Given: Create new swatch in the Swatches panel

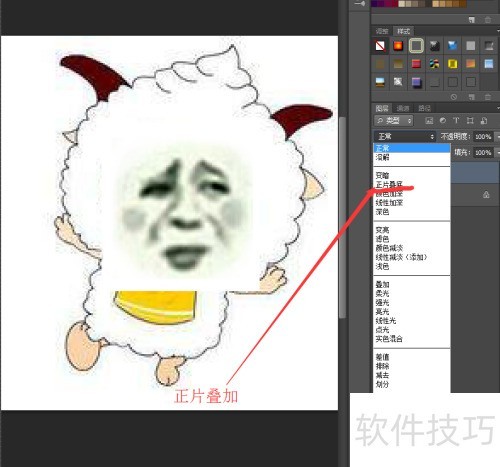Looking at the screenshot, I should tap(471, 20).
